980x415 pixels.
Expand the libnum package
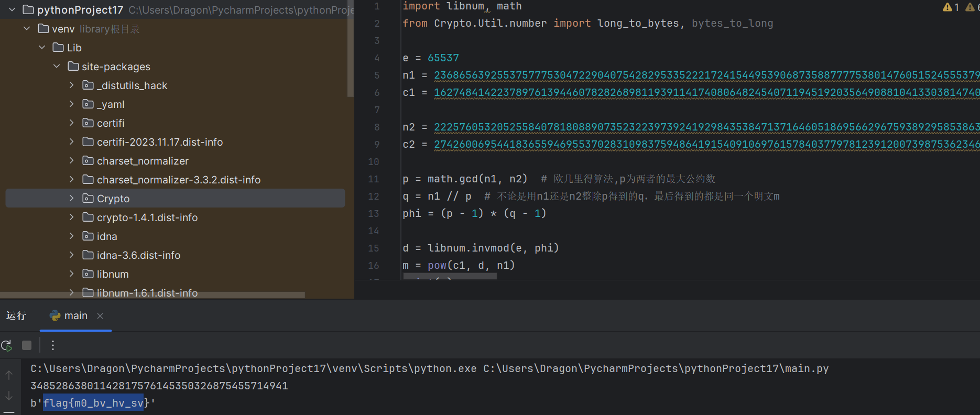[72, 274]
